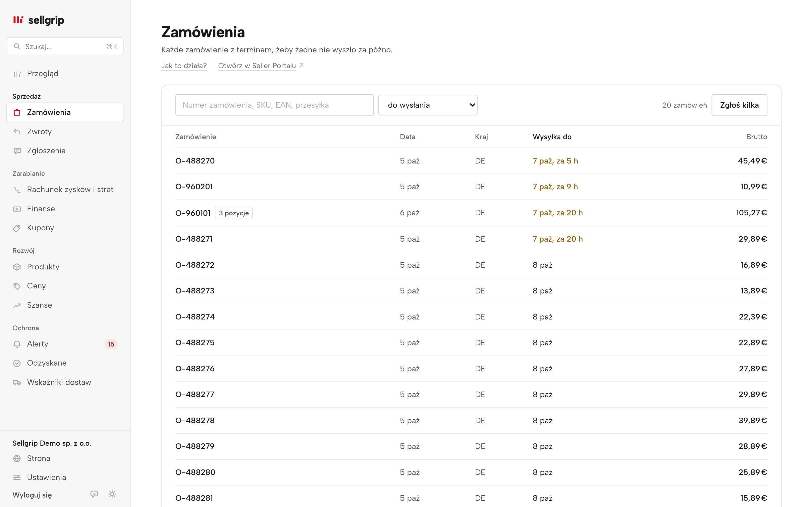Expand the 'do wysłania' status dropdown
The width and height of the screenshot is (812, 507).
[428, 105]
